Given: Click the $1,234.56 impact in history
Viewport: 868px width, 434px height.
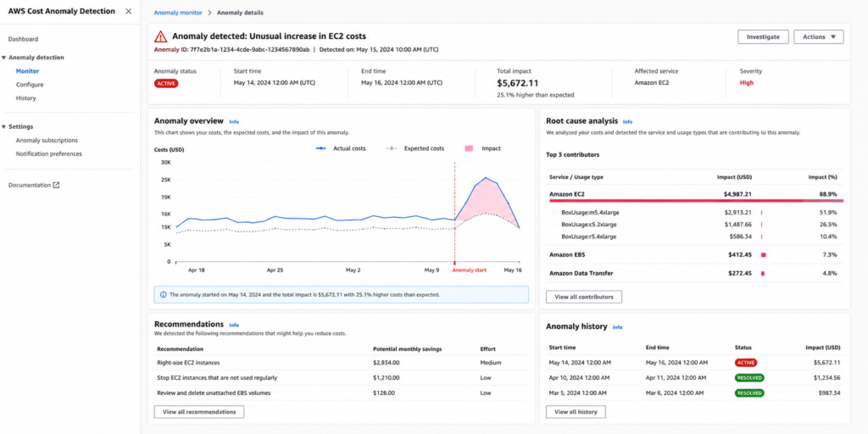Looking at the screenshot, I should (x=826, y=378).
